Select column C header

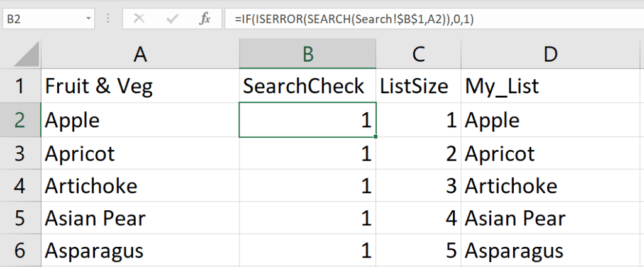tap(418, 55)
